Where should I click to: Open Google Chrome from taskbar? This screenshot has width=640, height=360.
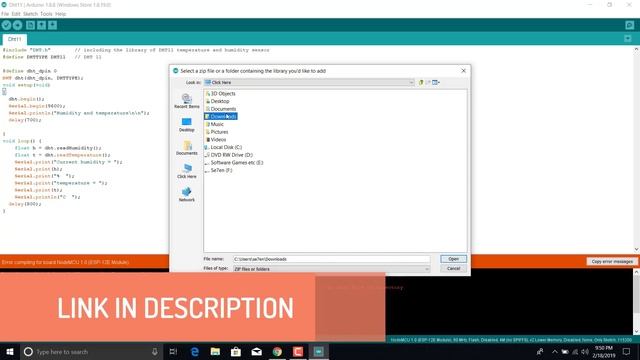[x=277, y=351]
